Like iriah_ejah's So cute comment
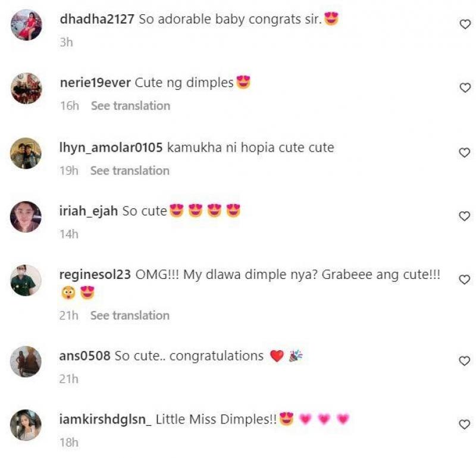This screenshot has height=458, width=476. click(464, 216)
